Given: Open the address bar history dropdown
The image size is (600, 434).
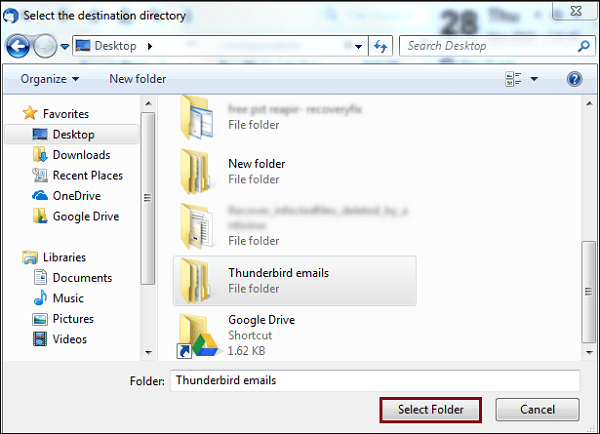Looking at the screenshot, I should [359, 47].
